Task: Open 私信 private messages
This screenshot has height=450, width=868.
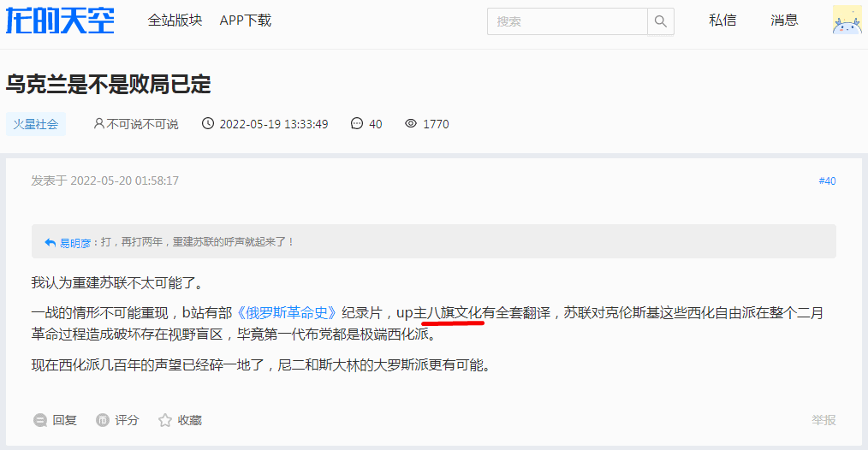Action: tap(722, 21)
